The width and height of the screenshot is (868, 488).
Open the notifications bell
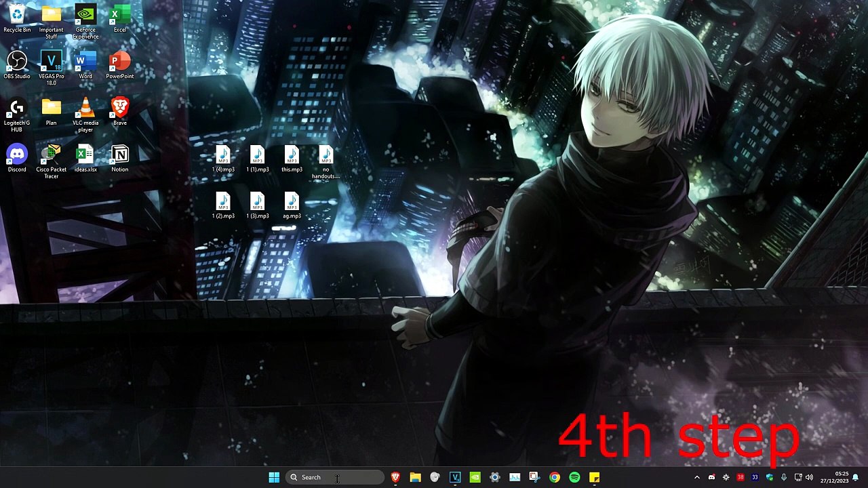[x=856, y=477]
